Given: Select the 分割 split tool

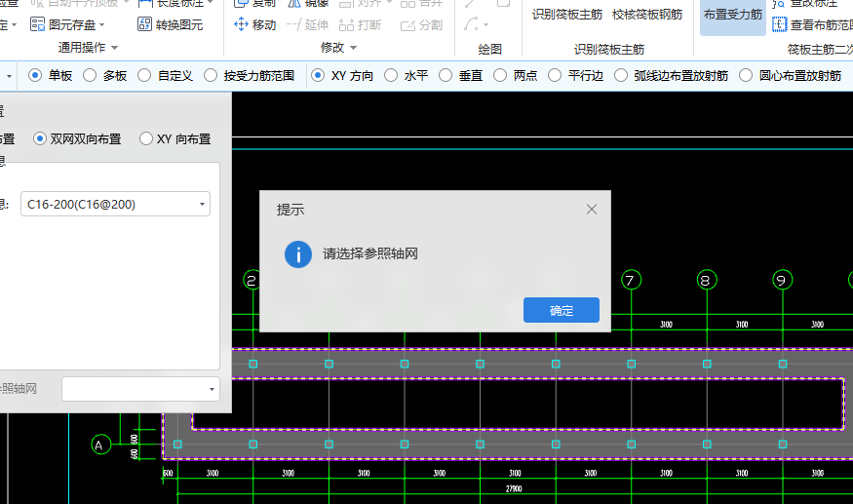Looking at the screenshot, I should 421,25.
